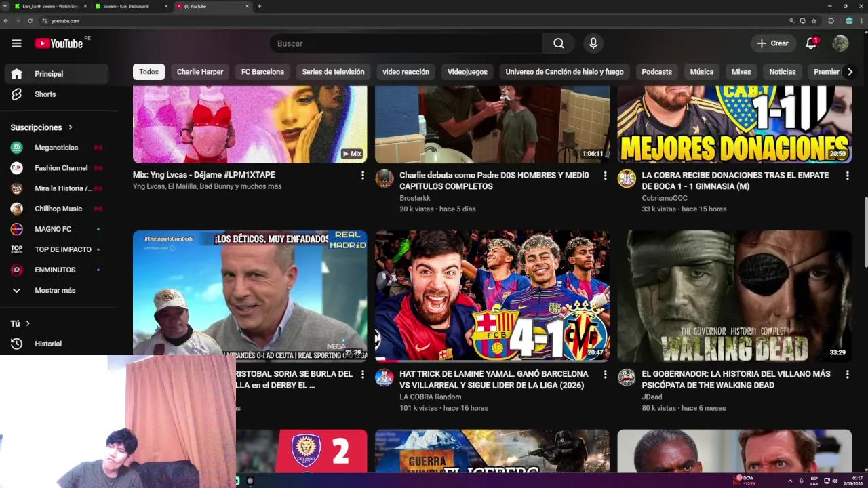868x488 pixels.
Task: Open the Barcelona 4-1 Villarreal thumbnail
Action: [x=492, y=296]
